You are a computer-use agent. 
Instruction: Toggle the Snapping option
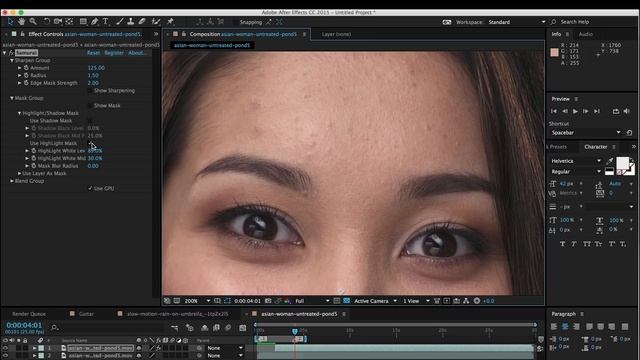(x=251, y=22)
